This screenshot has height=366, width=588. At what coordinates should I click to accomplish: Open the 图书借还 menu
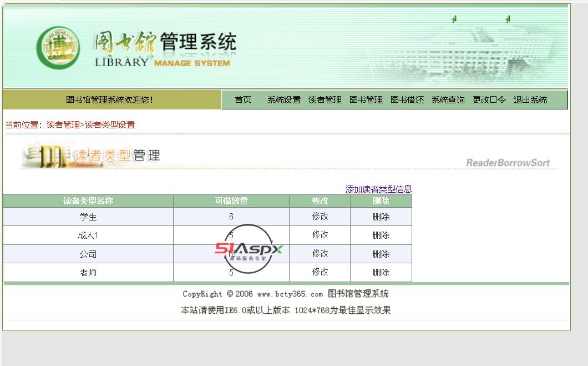tap(407, 100)
